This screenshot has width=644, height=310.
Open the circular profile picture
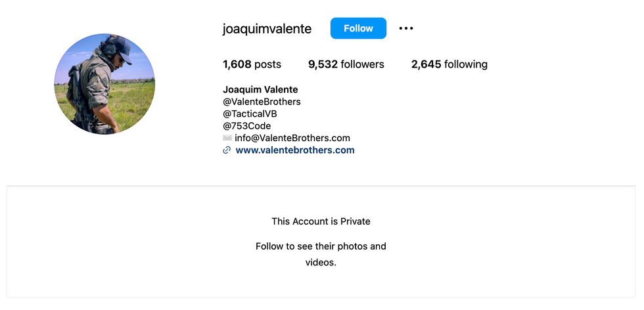(104, 84)
